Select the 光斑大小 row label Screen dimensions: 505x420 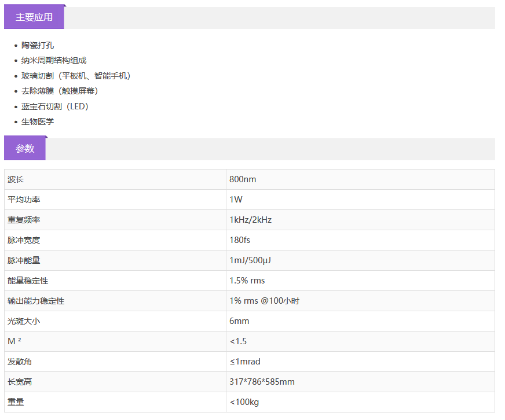24,321
